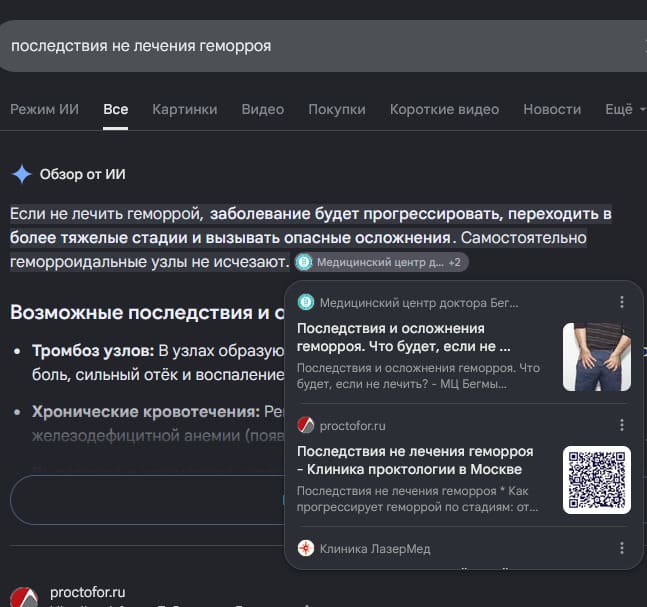Click the man in jeans thumbnail

coord(597,357)
